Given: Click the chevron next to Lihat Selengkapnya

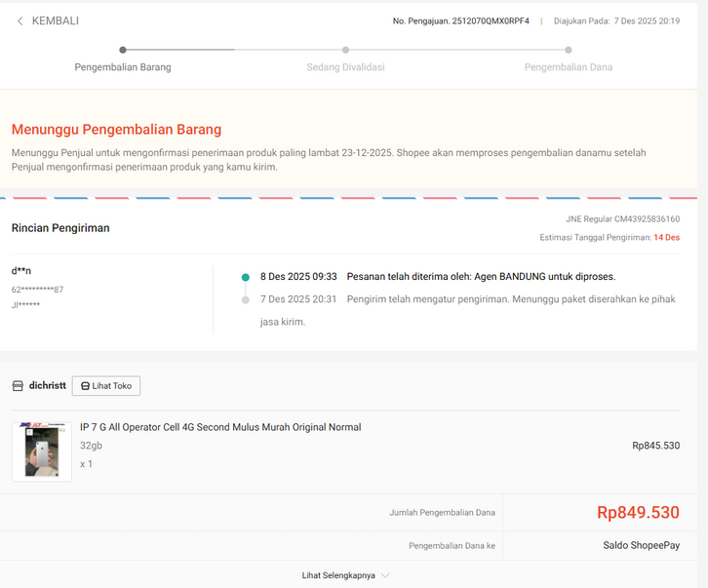Looking at the screenshot, I should (385, 575).
